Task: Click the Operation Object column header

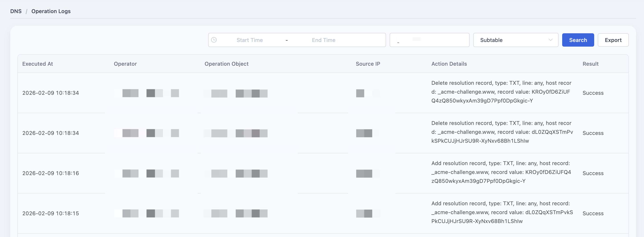Action: point(227,64)
